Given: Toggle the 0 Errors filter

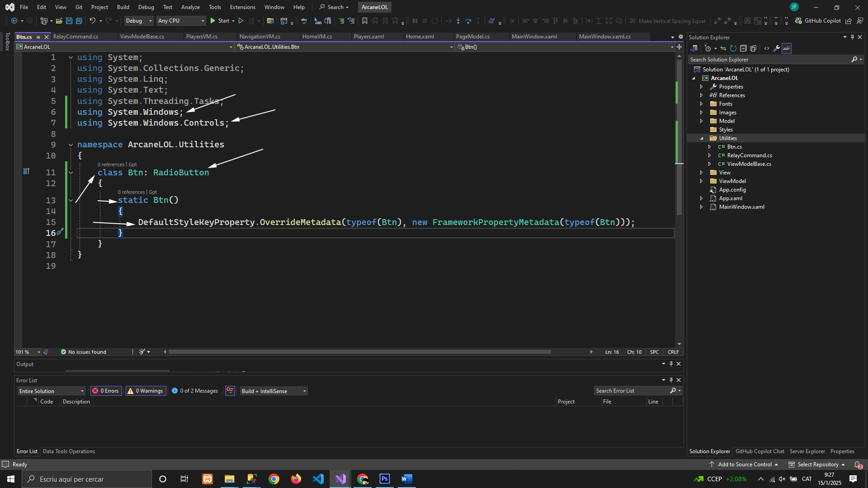Looking at the screenshot, I should coord(106,391).
